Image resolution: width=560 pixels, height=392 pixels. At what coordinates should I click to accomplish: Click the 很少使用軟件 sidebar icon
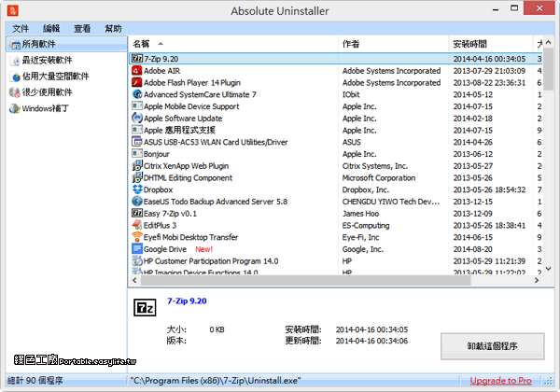coord(15,92)
